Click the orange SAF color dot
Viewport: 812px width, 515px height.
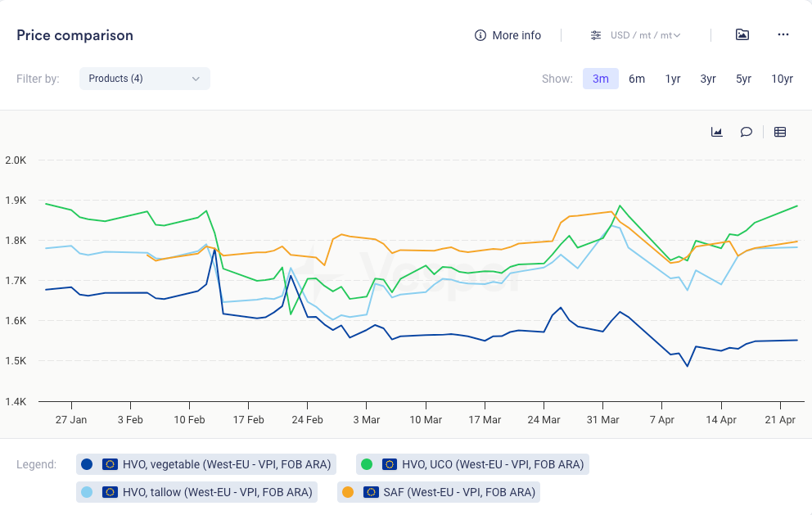(x=348, y=492)
